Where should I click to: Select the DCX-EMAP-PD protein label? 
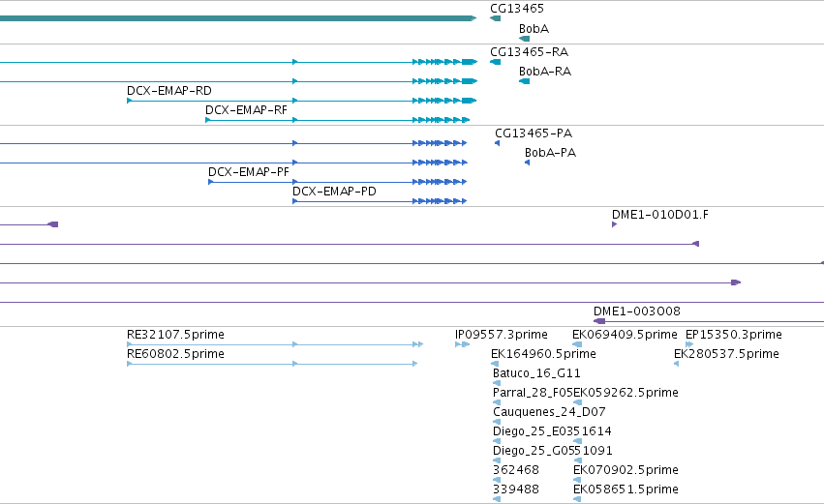pos(334,192)
